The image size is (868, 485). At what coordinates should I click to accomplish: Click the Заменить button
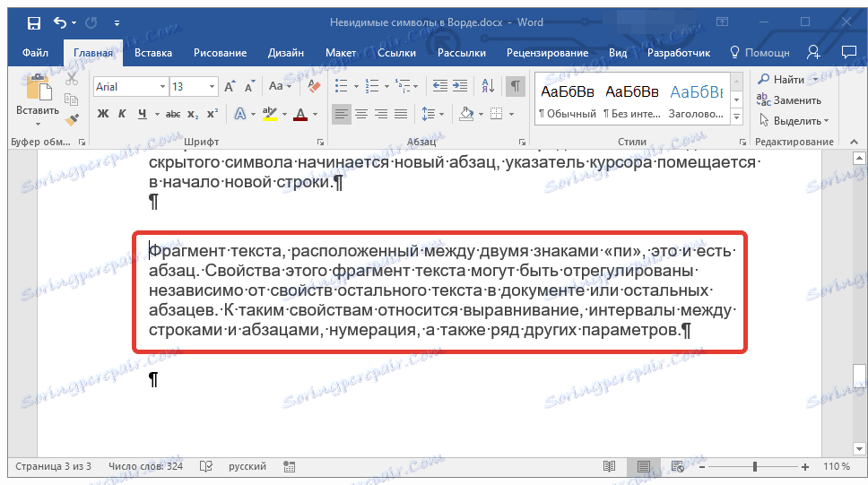[x=789, y=100]
